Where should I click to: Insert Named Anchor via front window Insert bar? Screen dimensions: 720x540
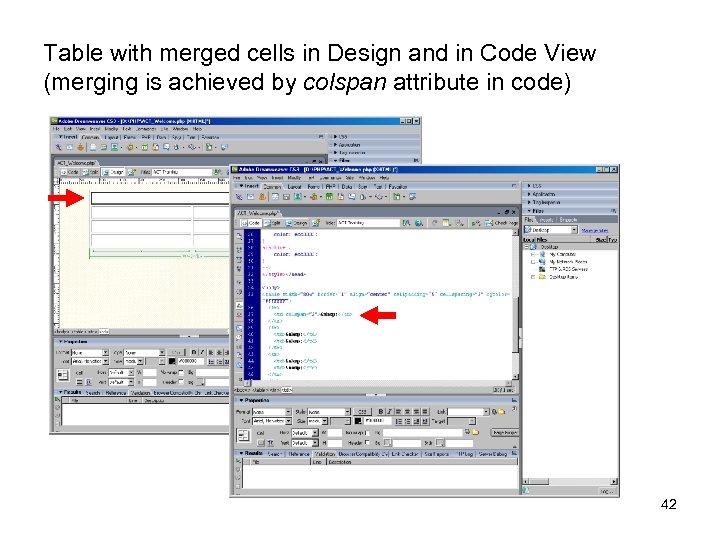coord(262,197)
